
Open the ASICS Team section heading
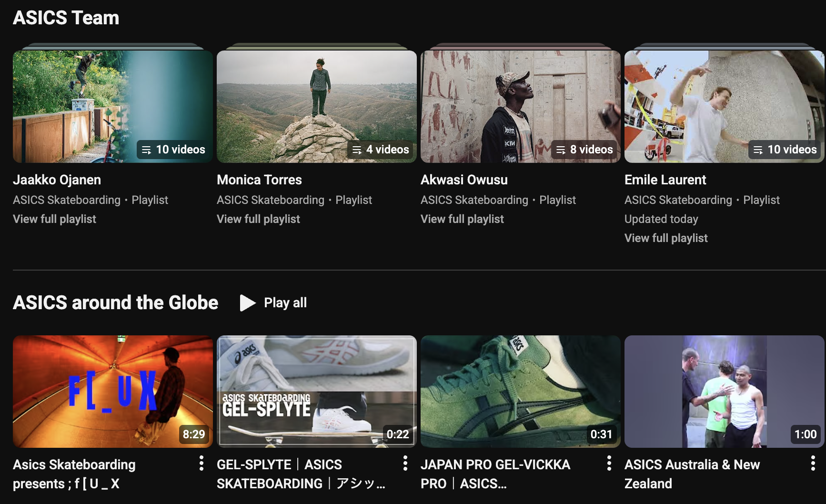tap(66, 18)
